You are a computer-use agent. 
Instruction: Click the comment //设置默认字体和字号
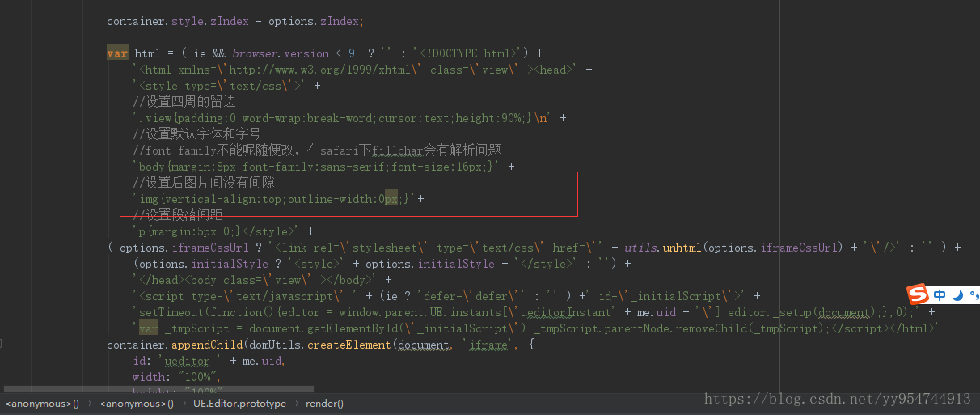(x=197, y=134)
